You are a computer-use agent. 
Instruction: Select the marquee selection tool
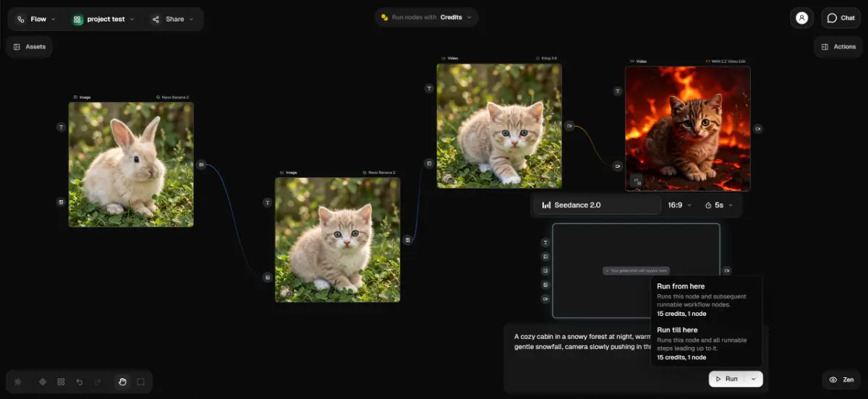(141, 382)
